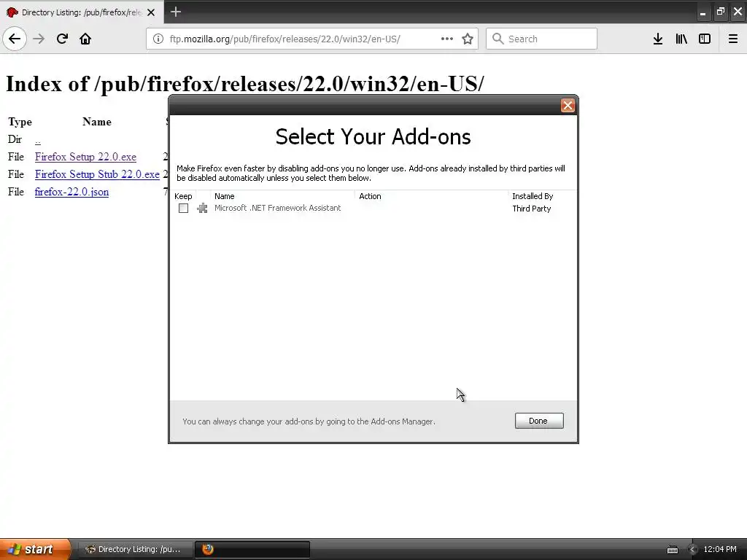
Task: Show site information icon in address bar
Action: coord(158,39)
